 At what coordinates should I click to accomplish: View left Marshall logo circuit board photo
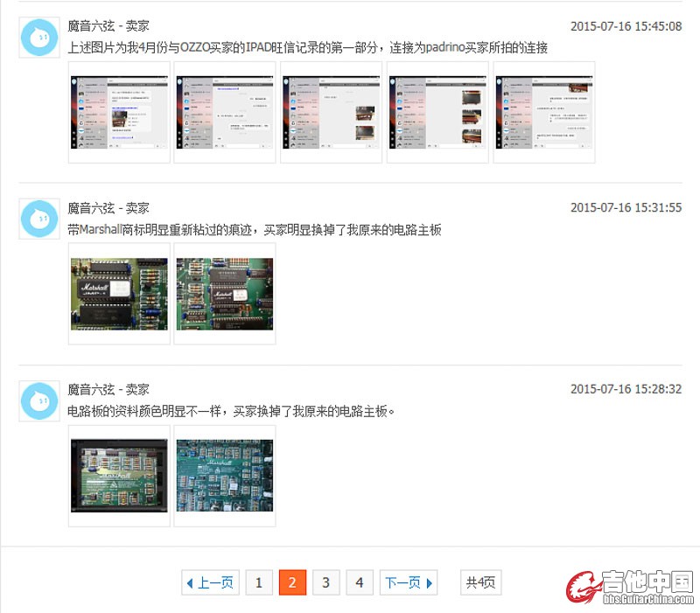(119, 294)
